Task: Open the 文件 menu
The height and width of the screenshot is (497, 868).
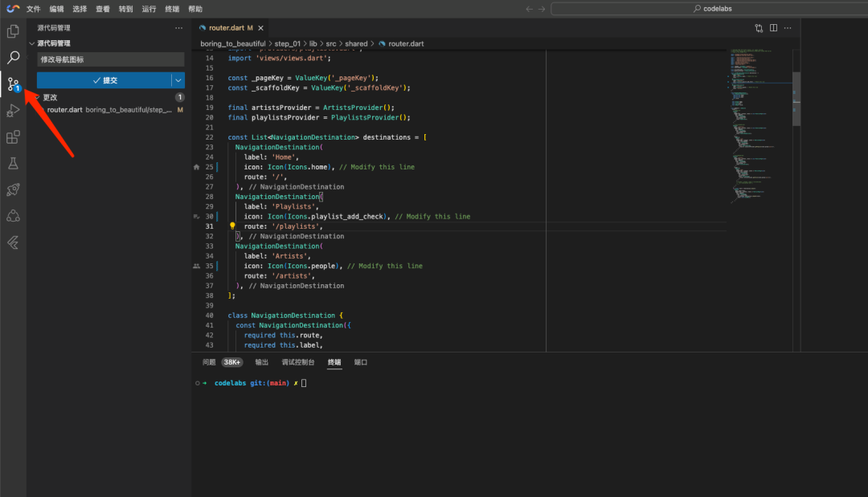Action: coord(33,9)
